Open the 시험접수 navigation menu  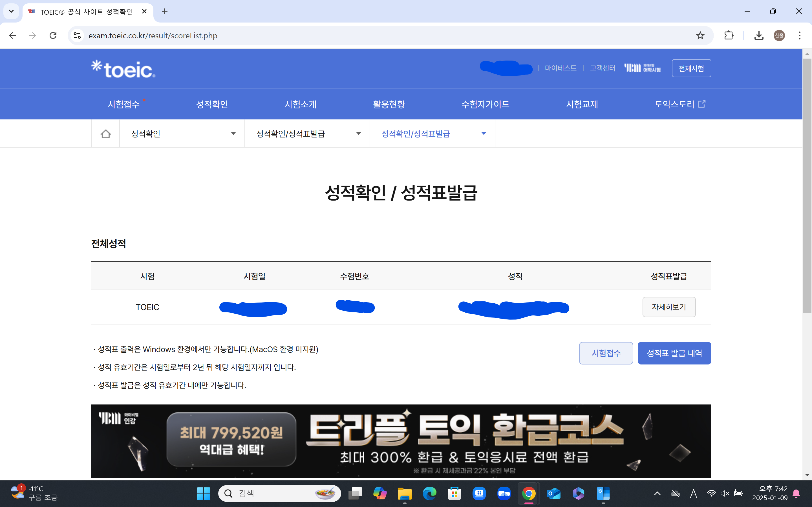123,104
